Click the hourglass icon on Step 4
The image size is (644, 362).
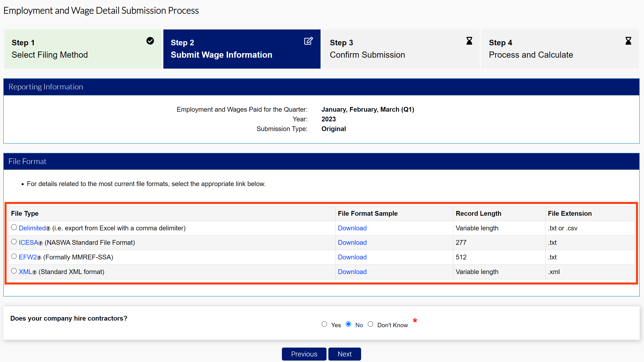point(628,41)
